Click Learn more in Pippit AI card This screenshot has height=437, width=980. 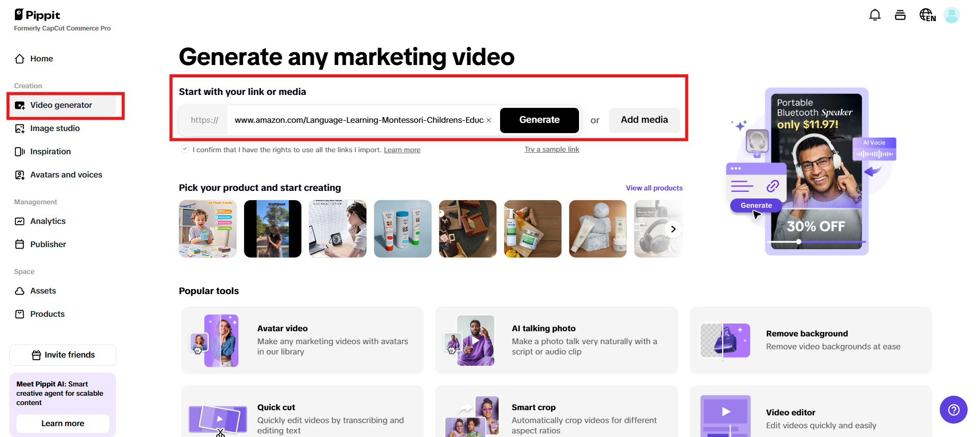click(63, 424)
